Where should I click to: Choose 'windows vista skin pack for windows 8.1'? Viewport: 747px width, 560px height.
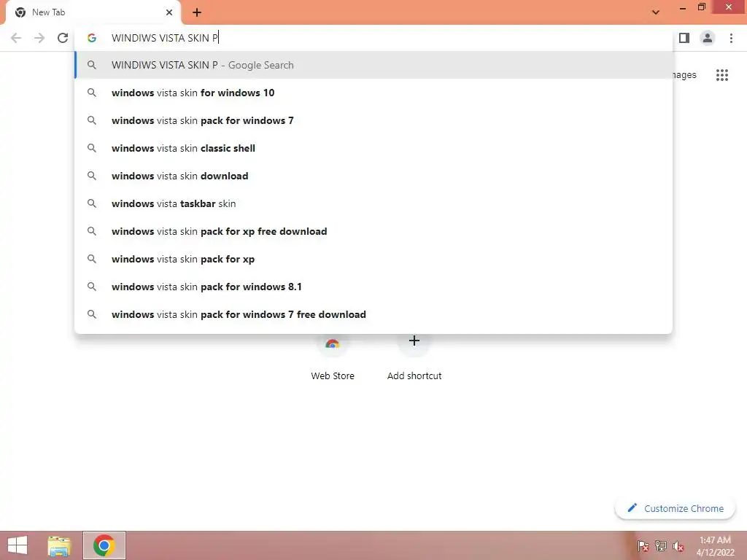tap(374, 287)
